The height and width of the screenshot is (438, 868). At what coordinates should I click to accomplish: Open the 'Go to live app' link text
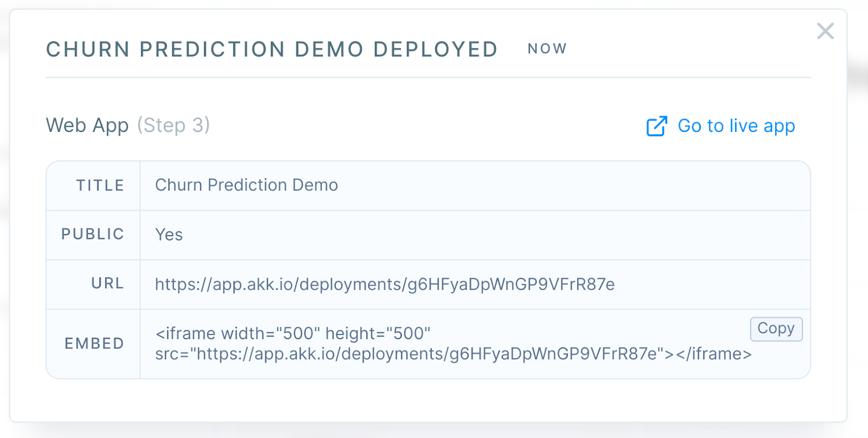pyautogui.click(x=736, y=126)
